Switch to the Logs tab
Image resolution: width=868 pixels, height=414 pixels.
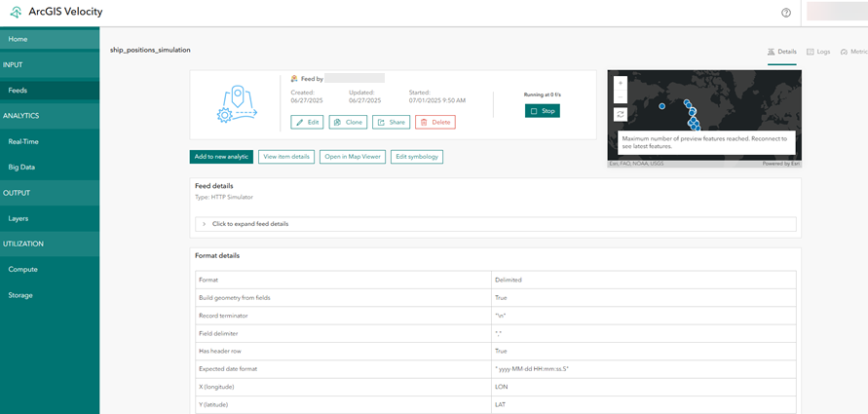[818, 52]
